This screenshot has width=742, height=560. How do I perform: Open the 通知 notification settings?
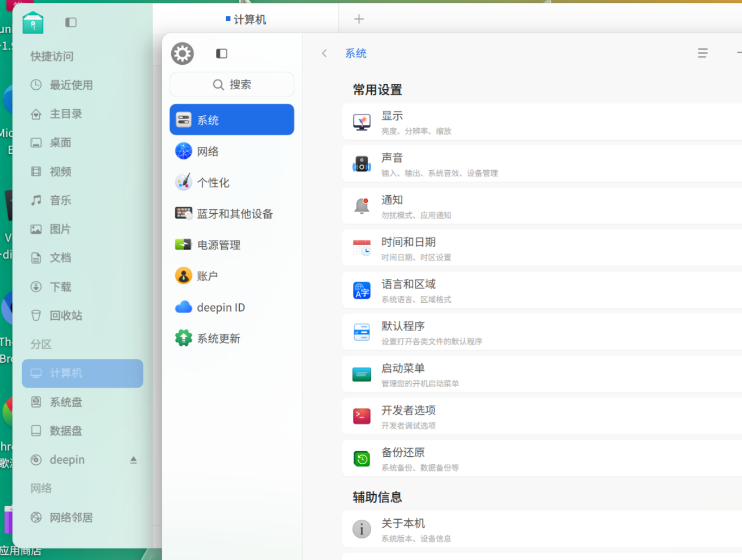(x=542, y=206)
